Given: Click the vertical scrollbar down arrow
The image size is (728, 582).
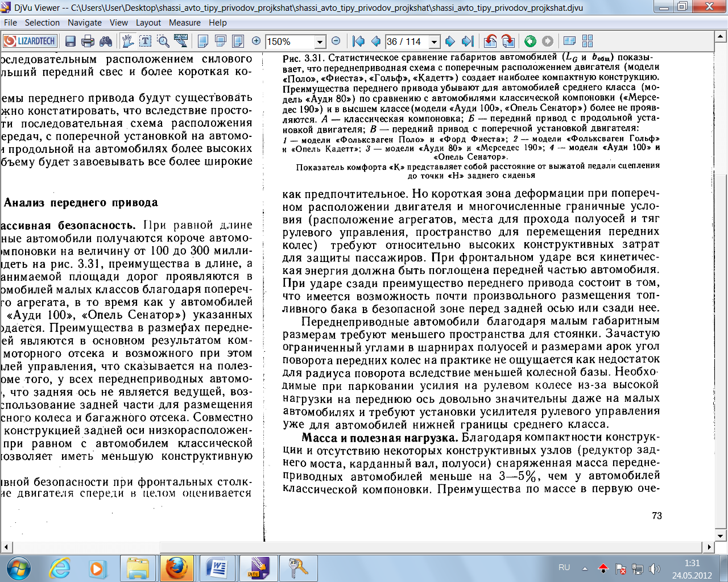Looking at the screenshot, I should coord(721,535).
